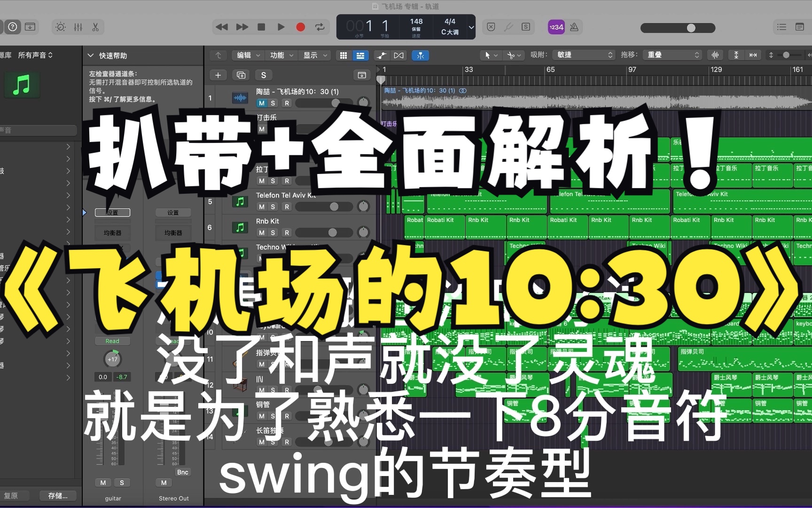Open the 拖移 drag dropdown showing 重叠

(672, 55)
